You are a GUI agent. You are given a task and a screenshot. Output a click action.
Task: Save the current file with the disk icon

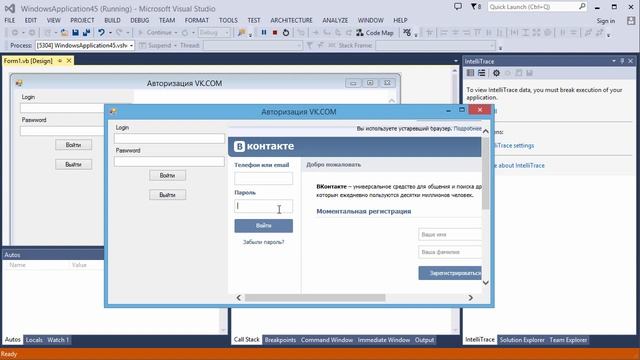click(x=75, y=33)
